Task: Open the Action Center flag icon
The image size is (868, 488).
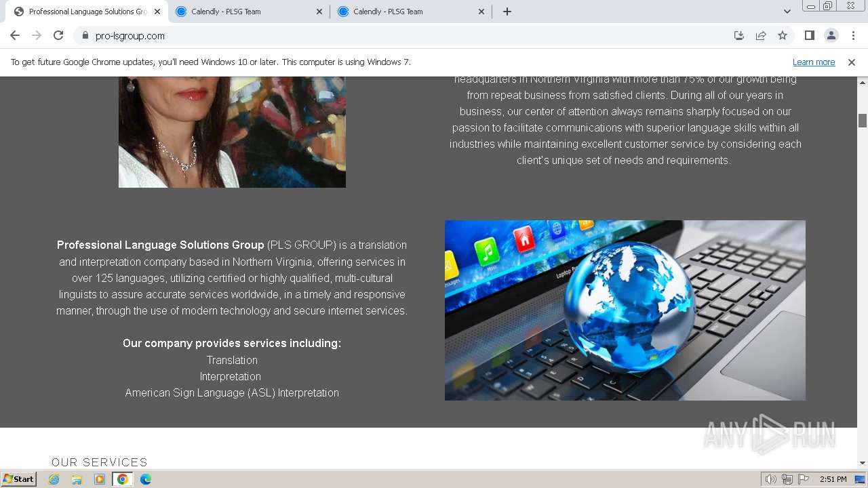Action: tap(804, 479)
